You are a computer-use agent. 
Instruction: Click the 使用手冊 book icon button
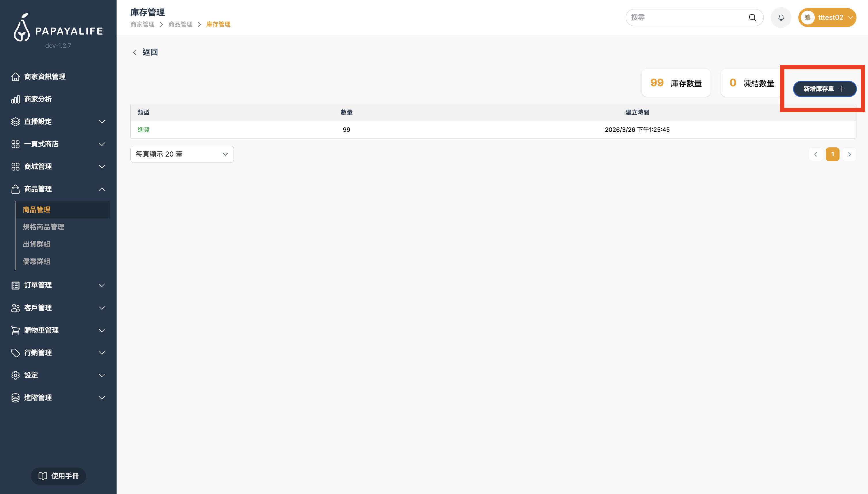[x=58, y=476]
